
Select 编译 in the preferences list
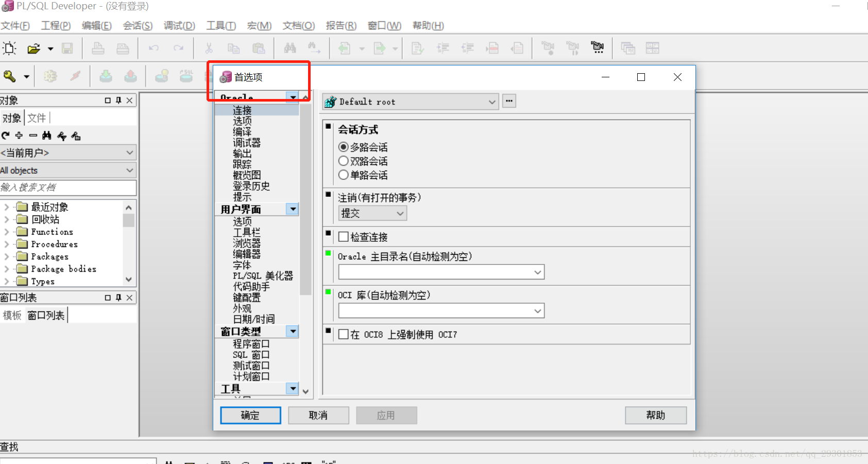click(242, 132)
